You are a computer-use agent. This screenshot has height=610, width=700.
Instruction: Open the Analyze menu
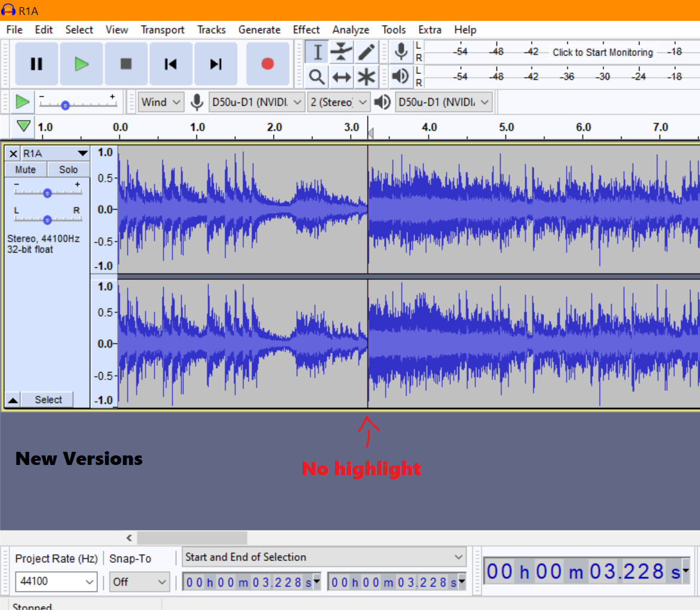350,29
